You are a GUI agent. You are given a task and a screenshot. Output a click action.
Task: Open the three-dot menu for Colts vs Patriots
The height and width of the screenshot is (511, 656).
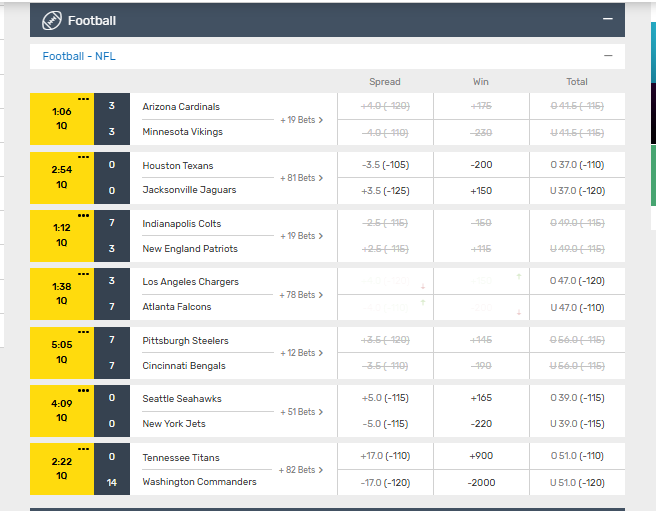pyautogui.click(x=84, y=215)
